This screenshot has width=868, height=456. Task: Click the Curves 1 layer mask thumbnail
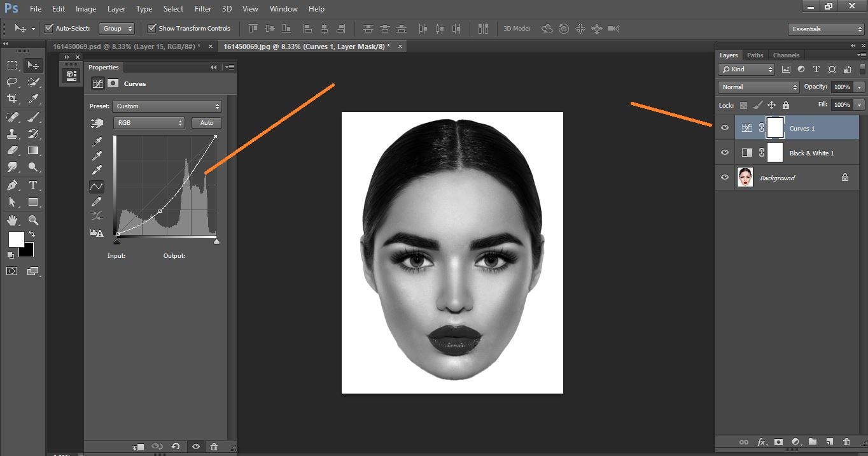775,128
